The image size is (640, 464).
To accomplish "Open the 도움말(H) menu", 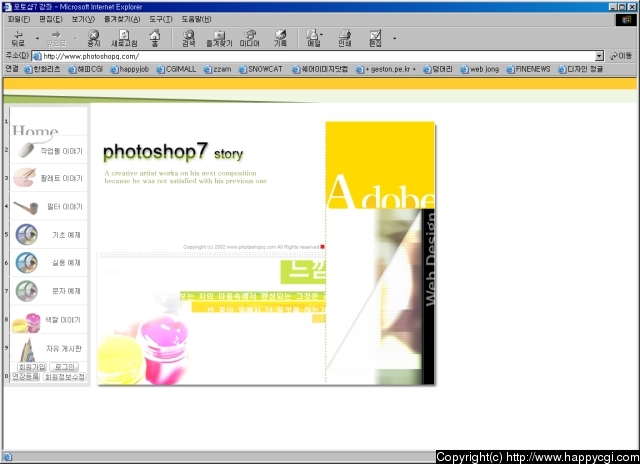I will 196,19.
